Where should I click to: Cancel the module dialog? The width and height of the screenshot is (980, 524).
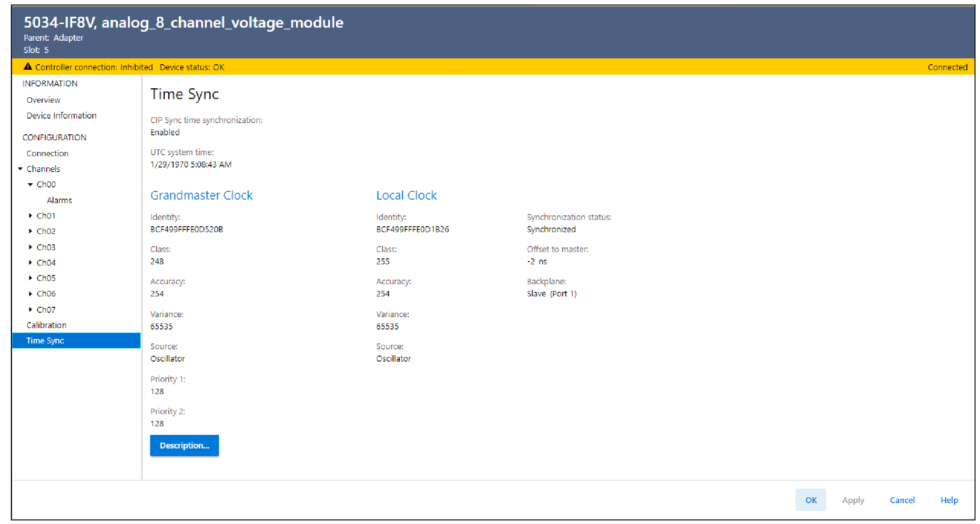click(902, 500)
